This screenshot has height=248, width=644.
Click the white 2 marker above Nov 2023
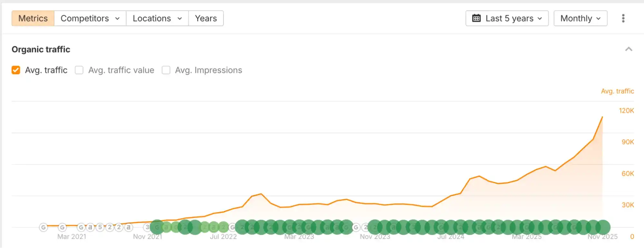click(365, 227)
